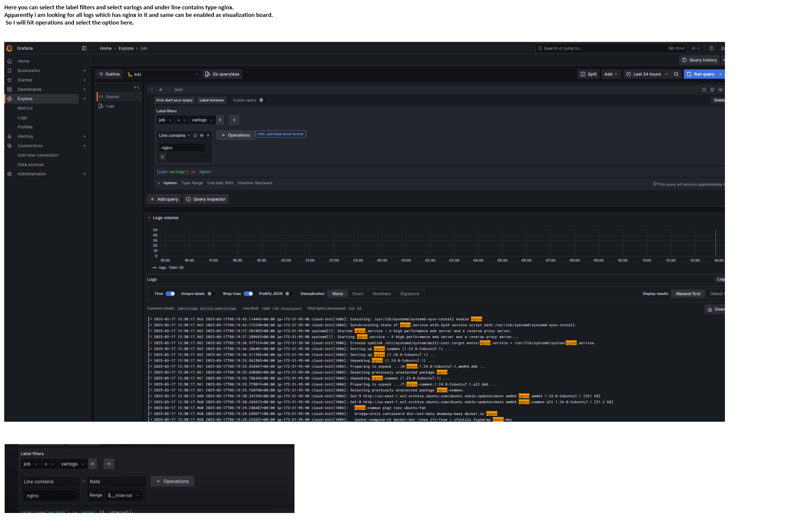The width and height of the screenshot is (801, 532).
Task: Click the Alerting bell icon
Action: tap(9, 136)
